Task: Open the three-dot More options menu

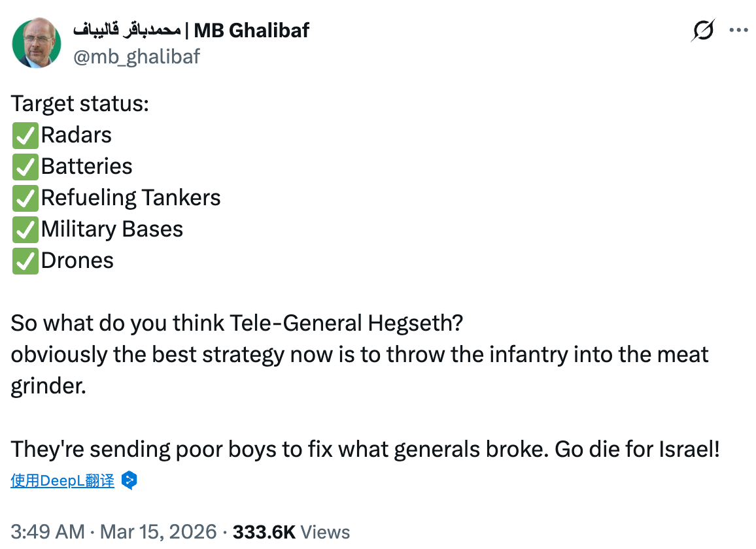Action: click(738, 30)
